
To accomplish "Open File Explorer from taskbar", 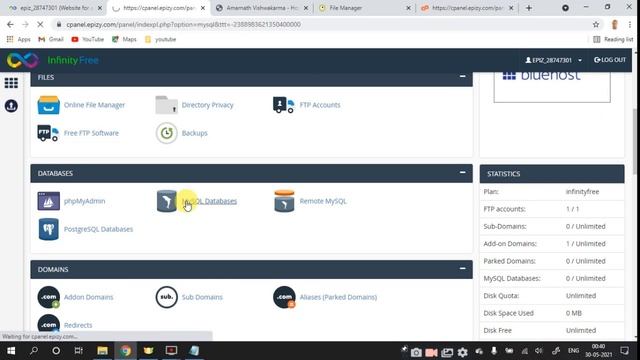I will [x=102, y=351].
